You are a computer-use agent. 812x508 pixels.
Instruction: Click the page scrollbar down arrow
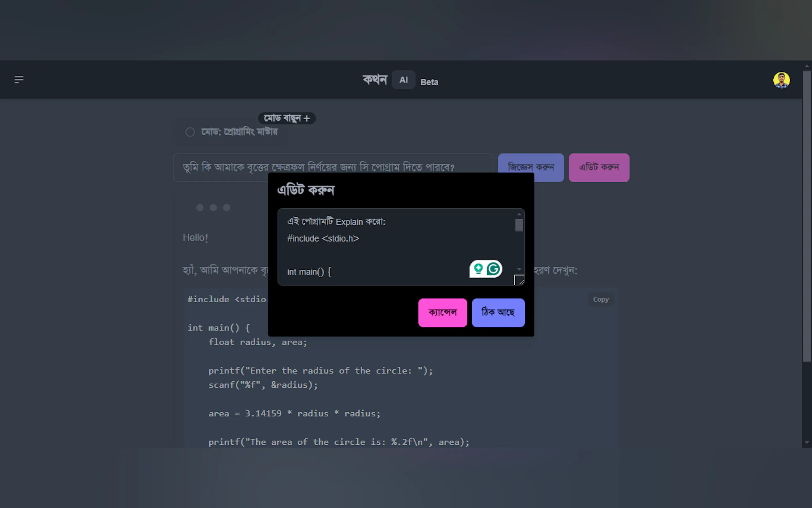807,442
